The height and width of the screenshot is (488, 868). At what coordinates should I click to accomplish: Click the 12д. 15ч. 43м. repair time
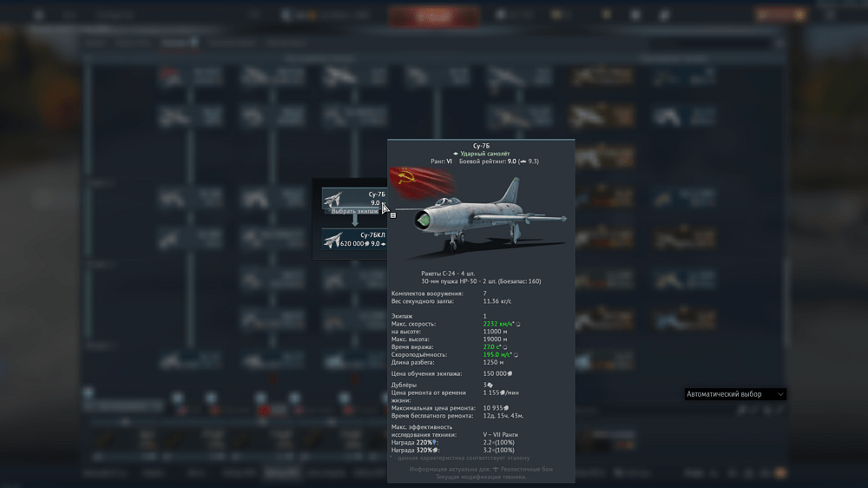503,416
